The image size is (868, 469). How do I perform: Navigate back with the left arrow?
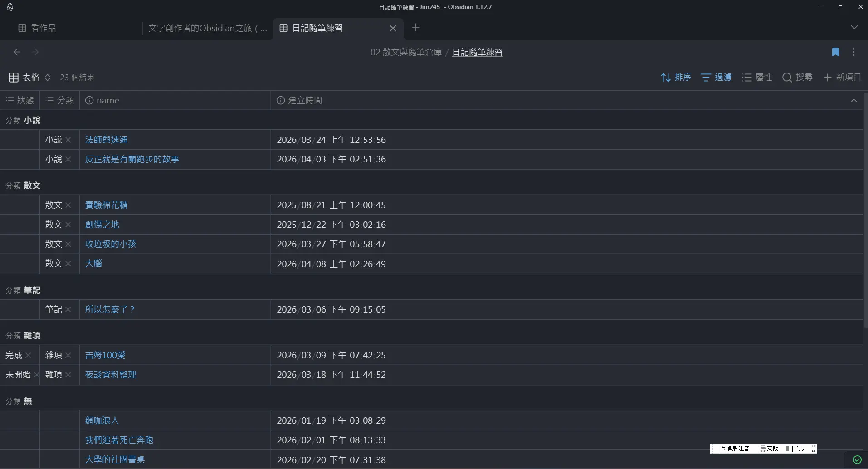click(17, 52)
